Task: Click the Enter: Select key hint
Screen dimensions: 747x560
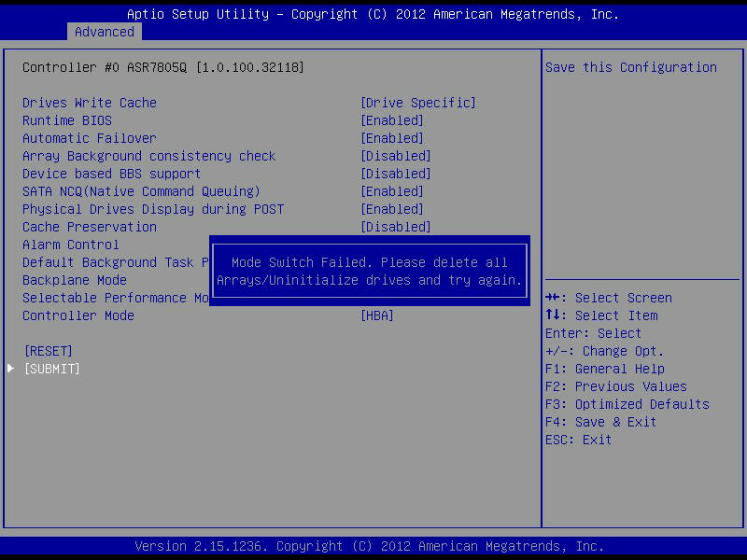Action: (x=594, y=333)
